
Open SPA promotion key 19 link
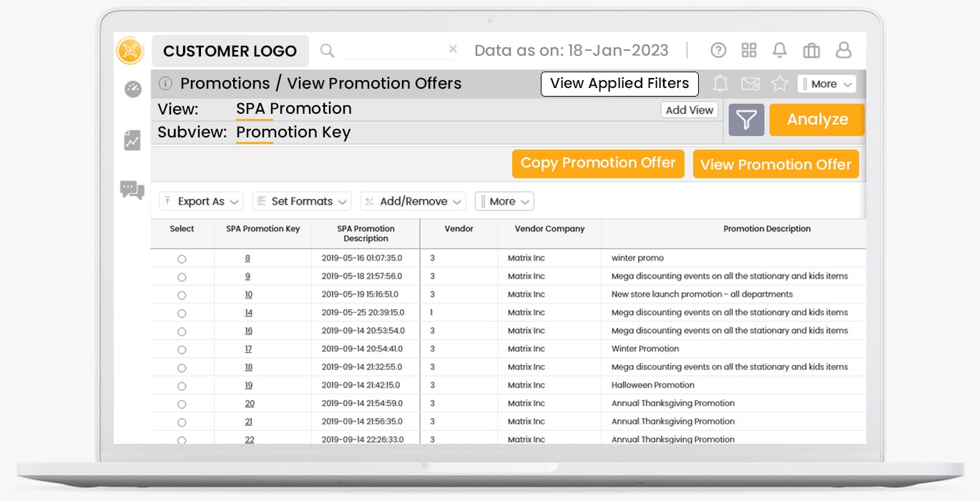[249, 385]
